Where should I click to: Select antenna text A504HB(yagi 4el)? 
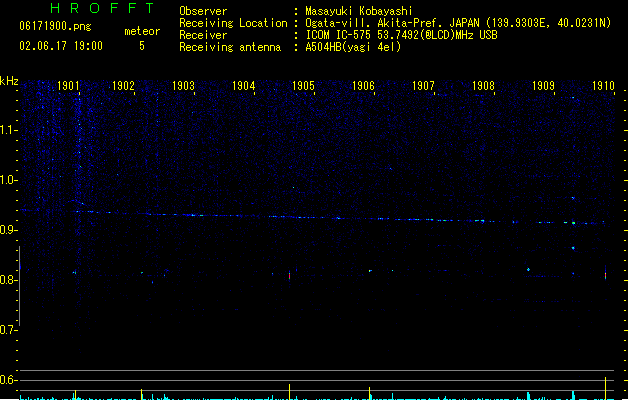pyautogui.click(x=353, y=47)
